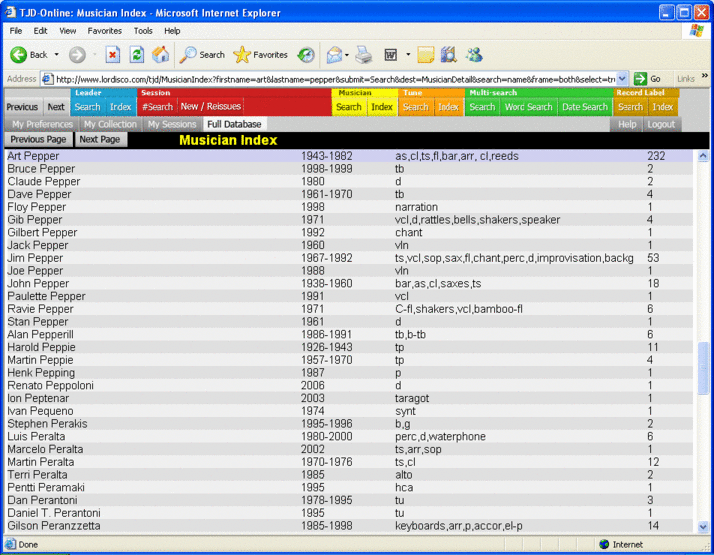Open Record Label Index
Screen dimensions: 714x555
click(x=663, y=107)
